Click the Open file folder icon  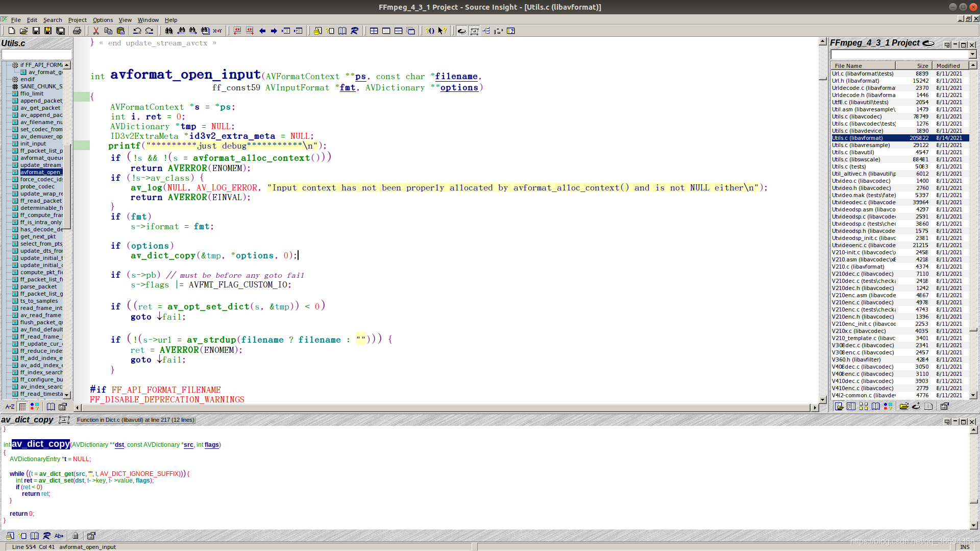23,31
